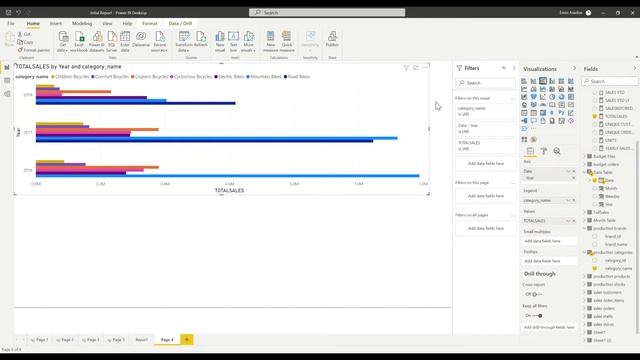Insert a New visual
This screenshot has width=640, height=360.
(x=220, y=42)
